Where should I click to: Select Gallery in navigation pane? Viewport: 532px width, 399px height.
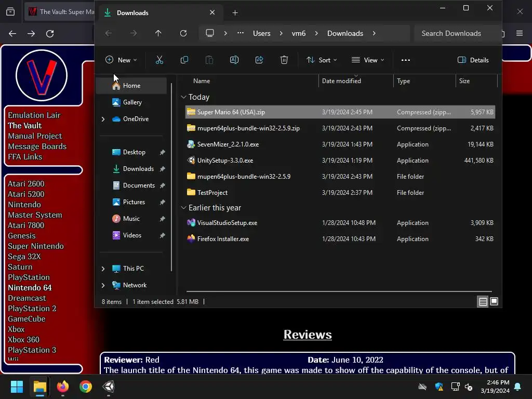click(x=132, y=102)
